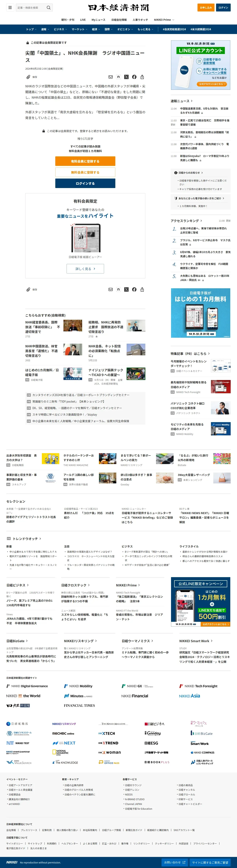The height and width of the screenshot is (868, 237).
Task: Click share-sheet icon below the article box
Action: [x=142, y=289]
